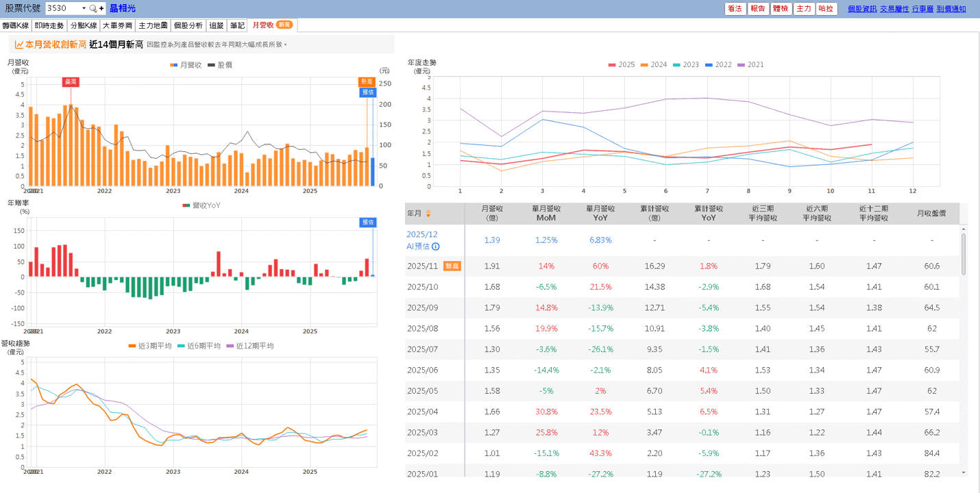Click the blue 預估 flag on monthly revenue chart
Image resolution: width=980 pixels, height=493 pixels.
(368, 92)
